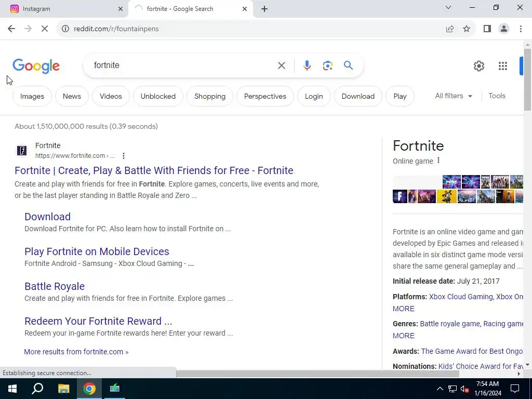Go to Google homepage via logo

point(36,66)
